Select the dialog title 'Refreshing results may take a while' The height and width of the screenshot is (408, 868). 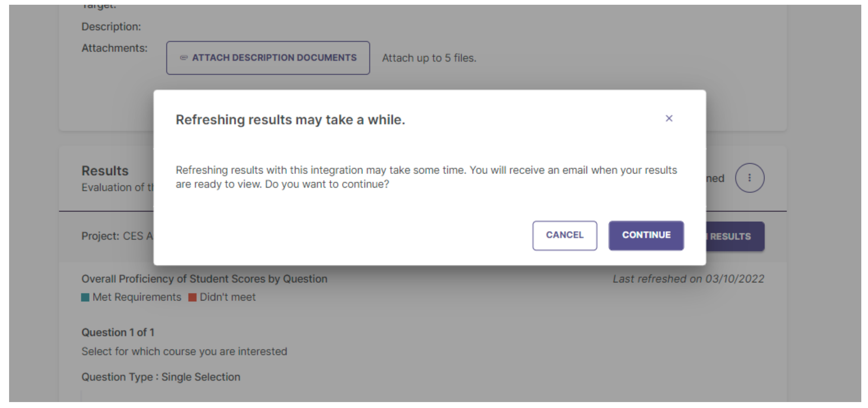point(290,119)
